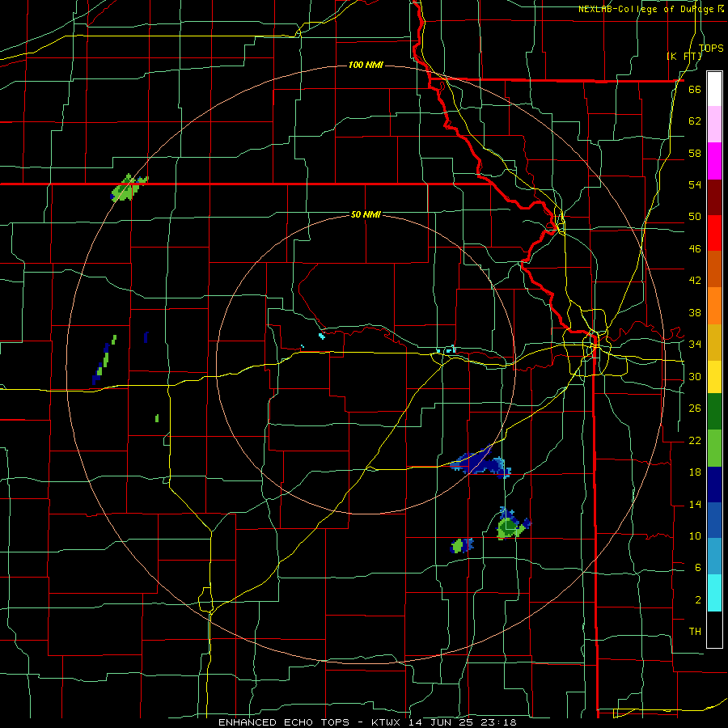The width and height of the screenshot is (728, 728).
Task: Click the navy blue legend swatch
Action: pyautogui.click(x=714, y=485)
